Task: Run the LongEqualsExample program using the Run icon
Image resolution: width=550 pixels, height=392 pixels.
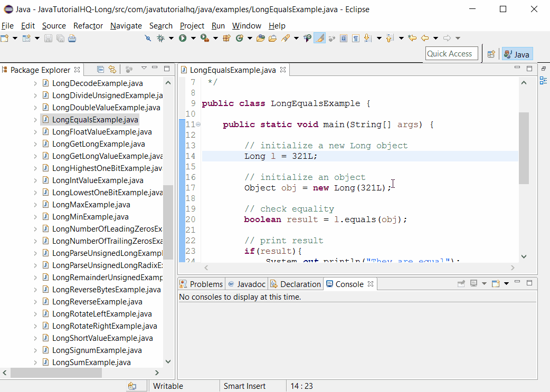Action: coord(183,38)
